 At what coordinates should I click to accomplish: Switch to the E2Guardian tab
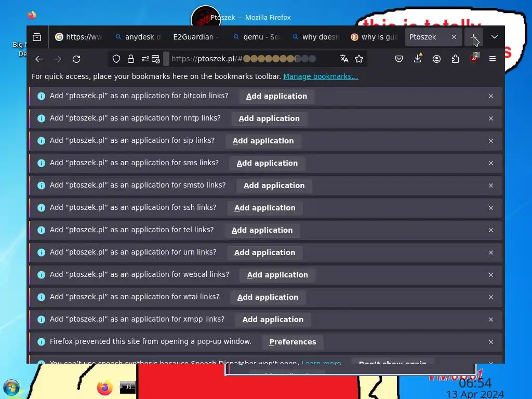pyautogui.click(x=196, y=37)
